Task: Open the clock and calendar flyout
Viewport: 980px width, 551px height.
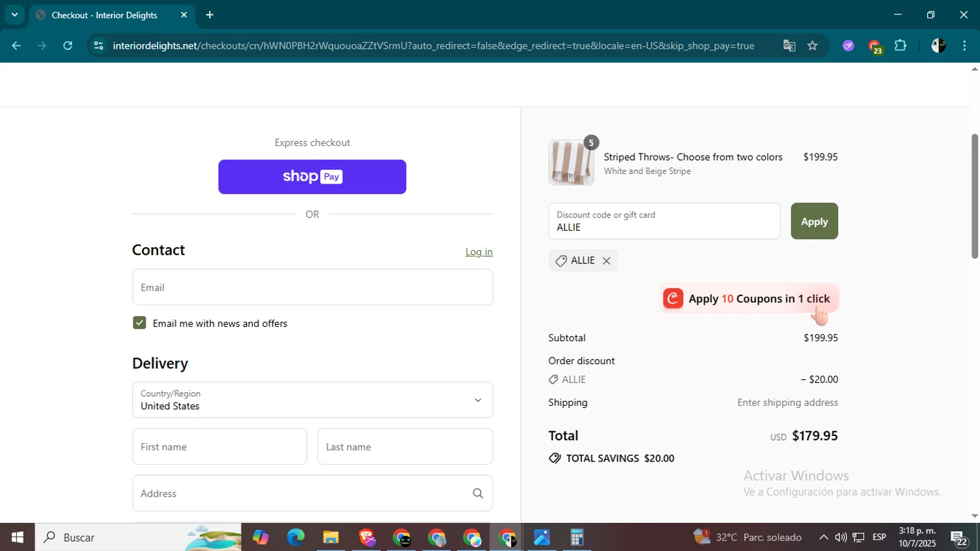Action: (917, 537)
